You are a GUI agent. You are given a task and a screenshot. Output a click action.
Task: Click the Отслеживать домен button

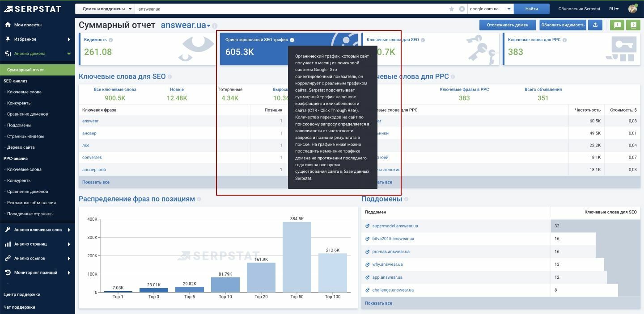pos(508,25)
